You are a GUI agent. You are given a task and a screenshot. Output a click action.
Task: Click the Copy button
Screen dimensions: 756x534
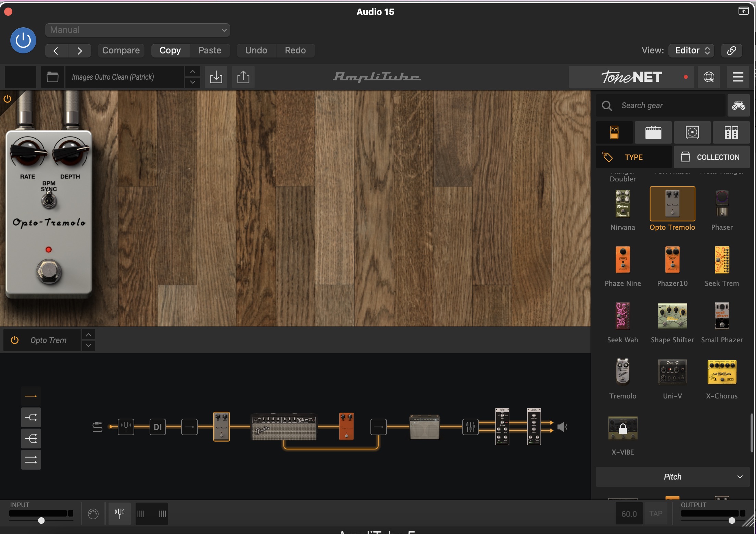tap(170, 51)
